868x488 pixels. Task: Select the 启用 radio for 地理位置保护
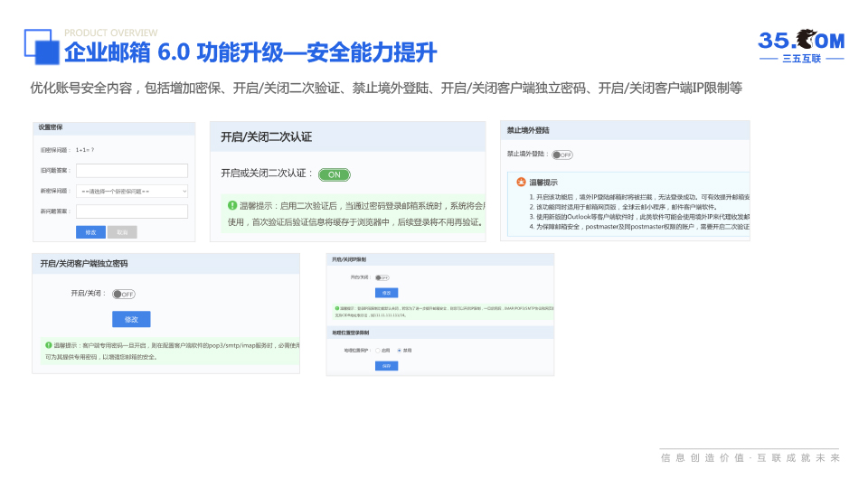tap(377, 350)
